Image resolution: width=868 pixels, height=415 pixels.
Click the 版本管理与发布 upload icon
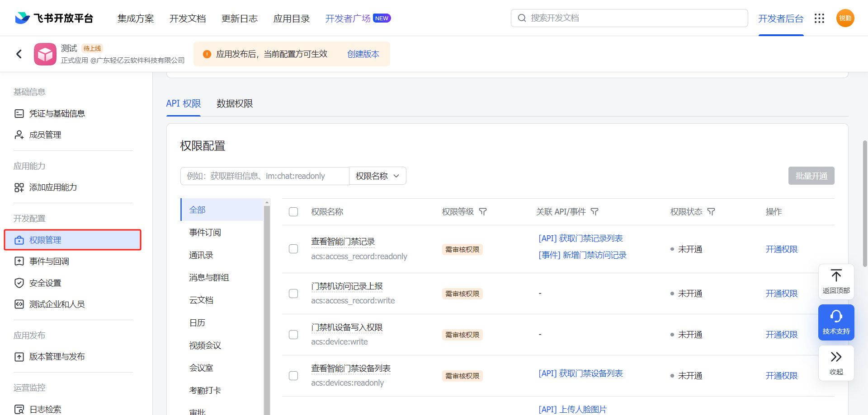19,357
